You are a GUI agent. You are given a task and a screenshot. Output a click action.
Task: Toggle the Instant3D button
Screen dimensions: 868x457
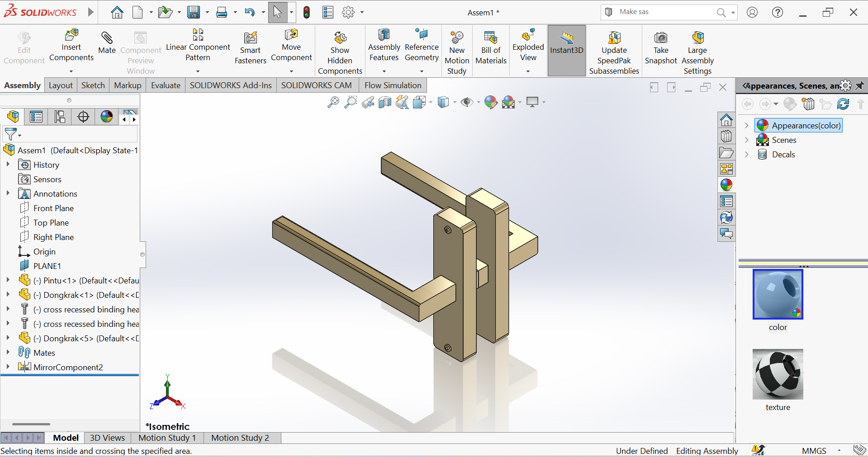pos(567,50)
